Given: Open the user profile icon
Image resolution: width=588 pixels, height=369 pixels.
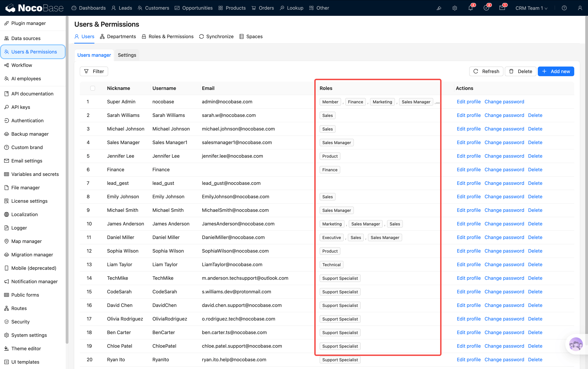Looking at the screenshot, I should pyautogui.click(x=580, y=8).
